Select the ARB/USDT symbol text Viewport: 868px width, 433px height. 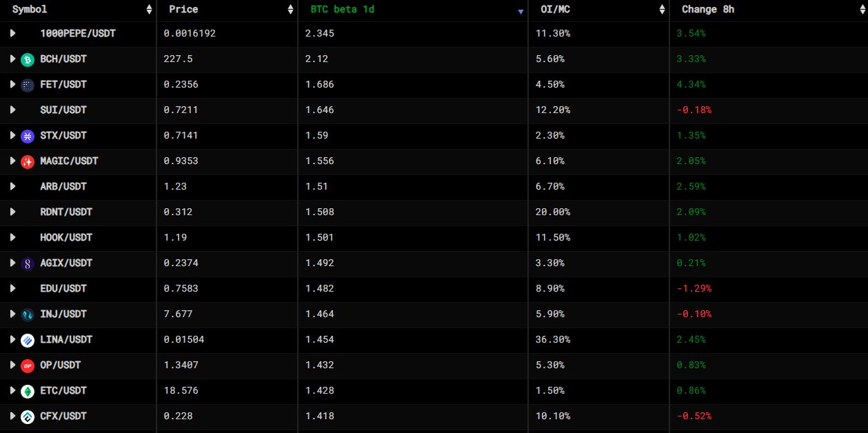[63, 186]
